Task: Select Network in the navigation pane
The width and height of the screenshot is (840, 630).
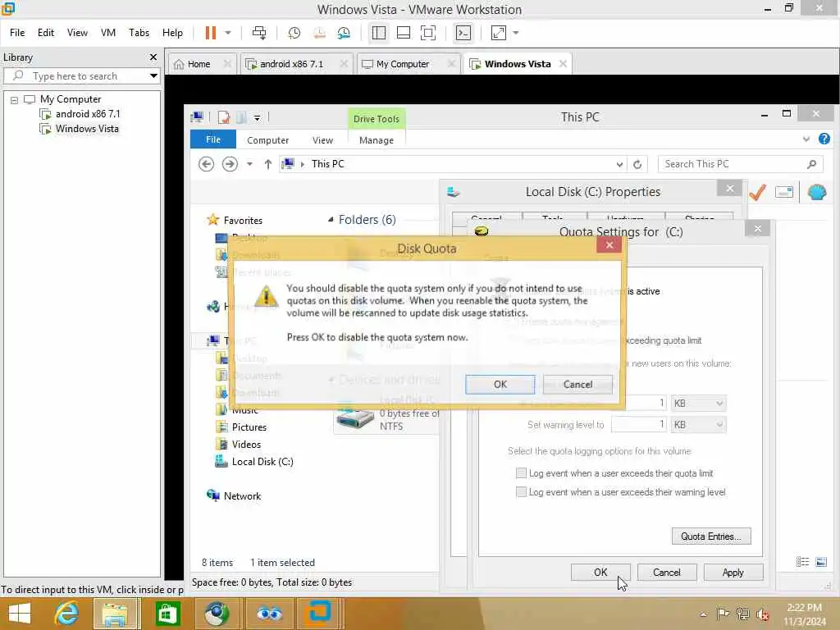Action: pos(242,496)
